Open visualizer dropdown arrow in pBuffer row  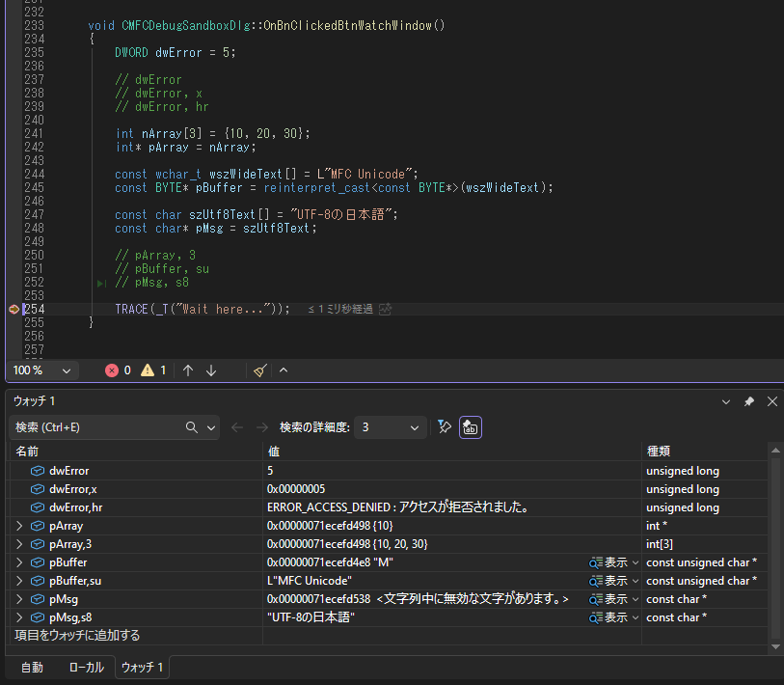click(635, 562)
